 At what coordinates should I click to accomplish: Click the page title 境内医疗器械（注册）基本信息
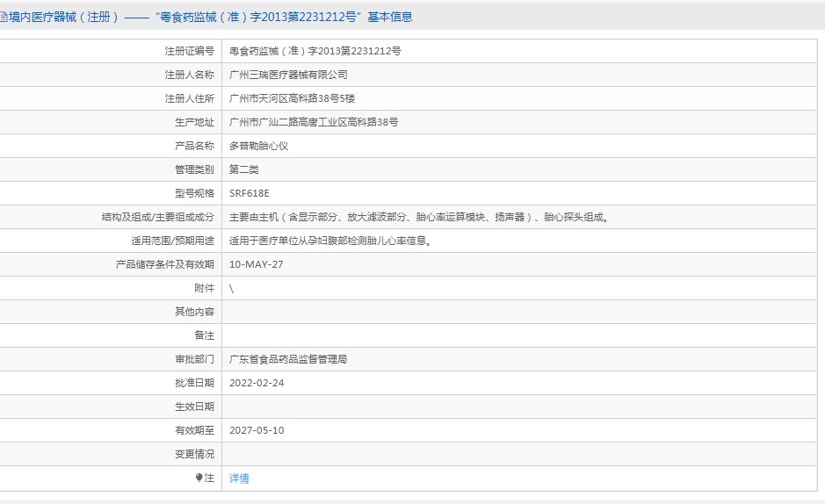point(211,18)
